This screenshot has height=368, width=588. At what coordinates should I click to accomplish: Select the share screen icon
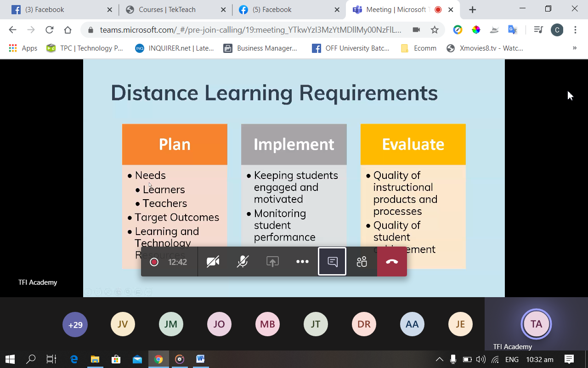pyautogui.click(x=272, y=261)
